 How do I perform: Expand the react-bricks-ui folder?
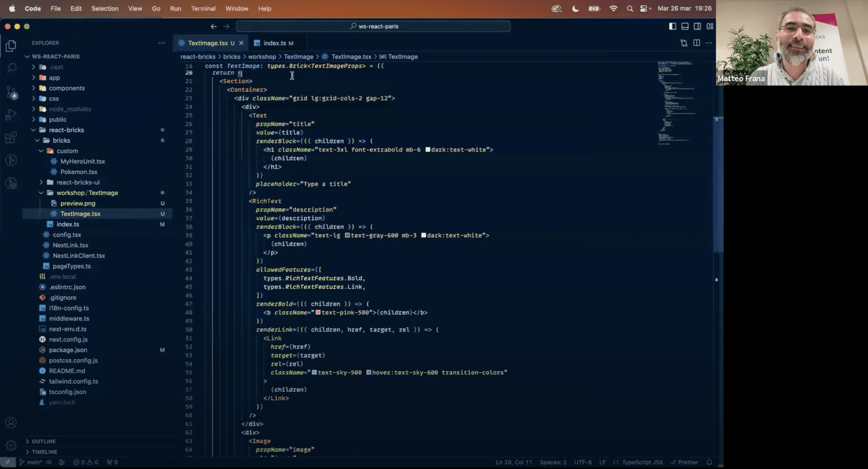pyautogui.click(x=78, y=182)
